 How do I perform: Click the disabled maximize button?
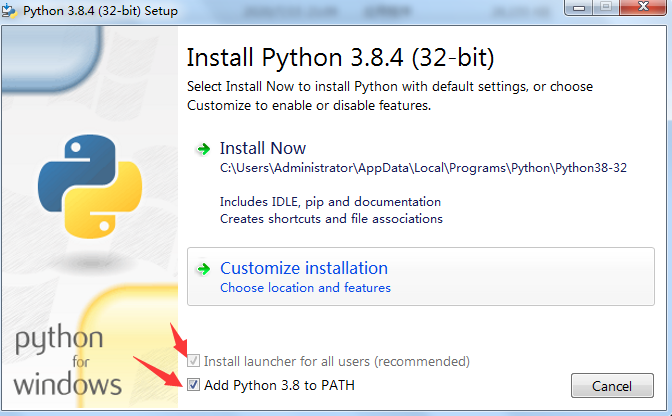tap(606, 7)
